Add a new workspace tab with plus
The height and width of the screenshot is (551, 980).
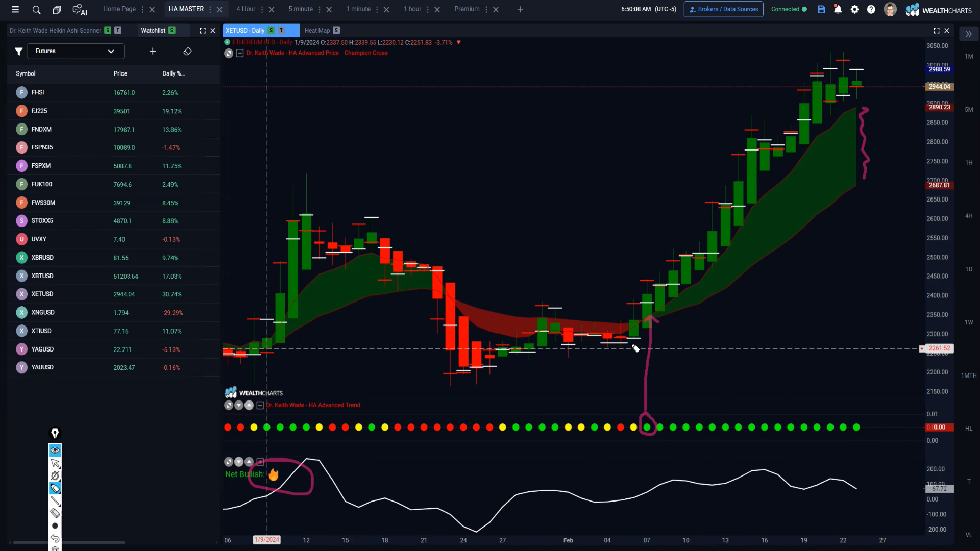tap(520, 9)
